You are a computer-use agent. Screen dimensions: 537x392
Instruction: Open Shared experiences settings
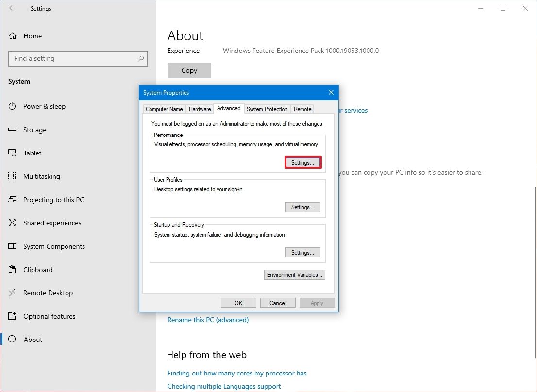(x=52, y=223)
